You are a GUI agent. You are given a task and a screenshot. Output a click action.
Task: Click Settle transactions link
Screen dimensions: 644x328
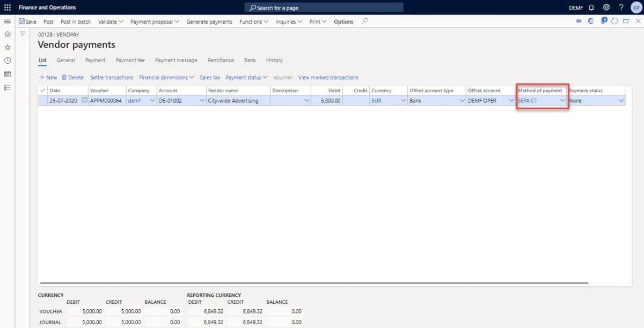tap(112, 77)
